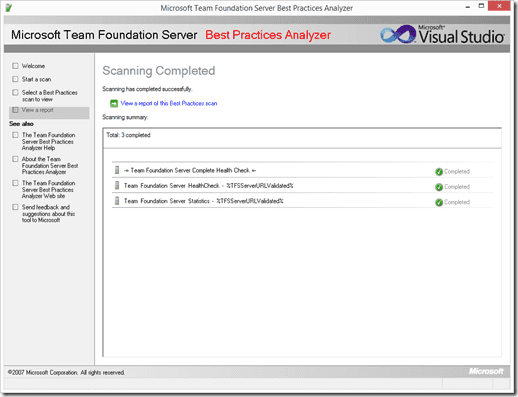The height and width of the screenshot is (397, 518).
Task: Select the View a report sidebar item
Action: click(x=49, y=113)
